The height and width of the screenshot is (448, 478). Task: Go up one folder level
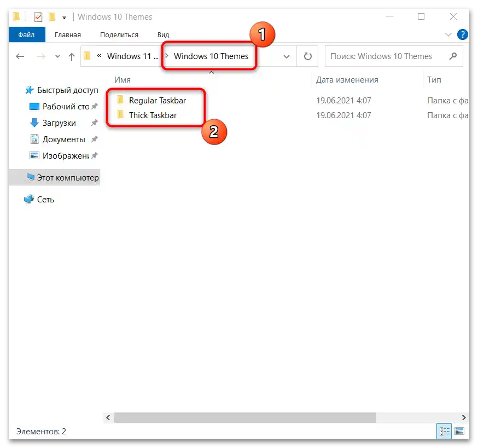(x=71, y=57)
